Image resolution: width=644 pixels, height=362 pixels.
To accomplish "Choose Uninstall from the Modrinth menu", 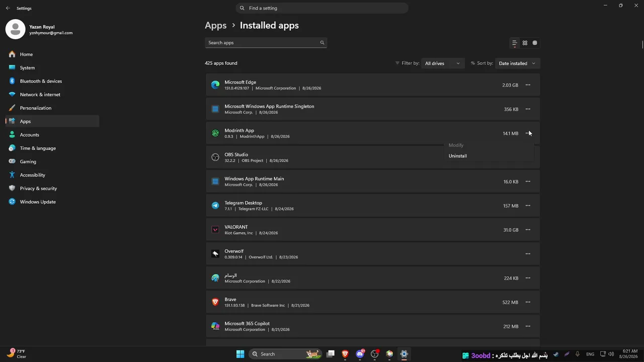I will click(489, 156).
